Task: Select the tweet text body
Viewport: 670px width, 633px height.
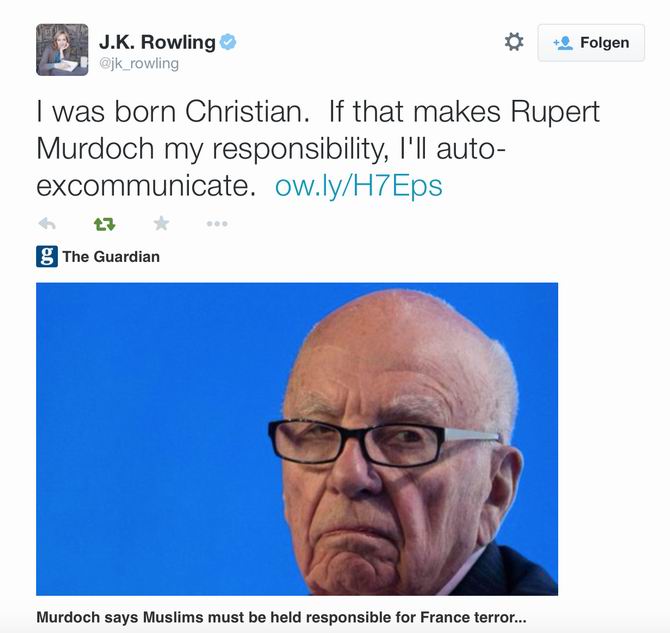Action: pos(318,148)
